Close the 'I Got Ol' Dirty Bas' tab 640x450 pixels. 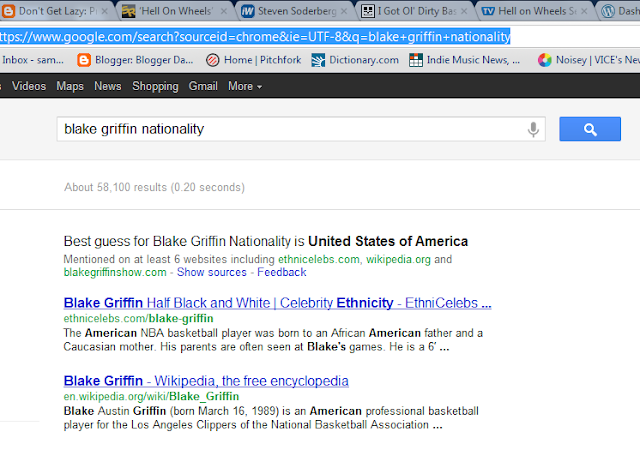pos(464,11)
